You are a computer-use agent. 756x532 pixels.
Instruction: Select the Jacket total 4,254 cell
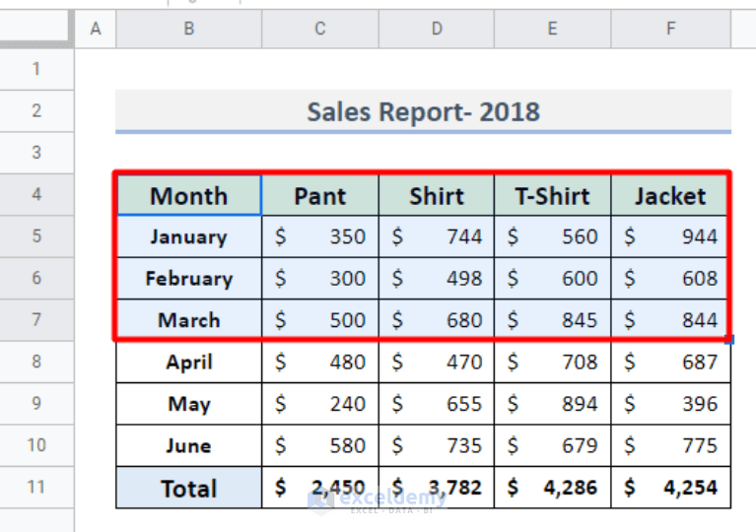click(x=670, y=488)
